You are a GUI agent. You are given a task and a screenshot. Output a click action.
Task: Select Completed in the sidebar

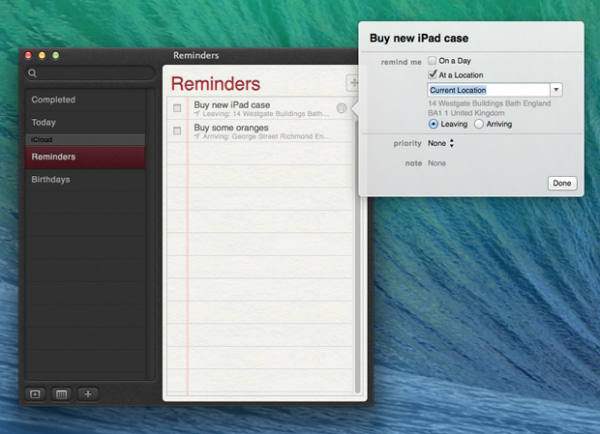coord(85,100)
